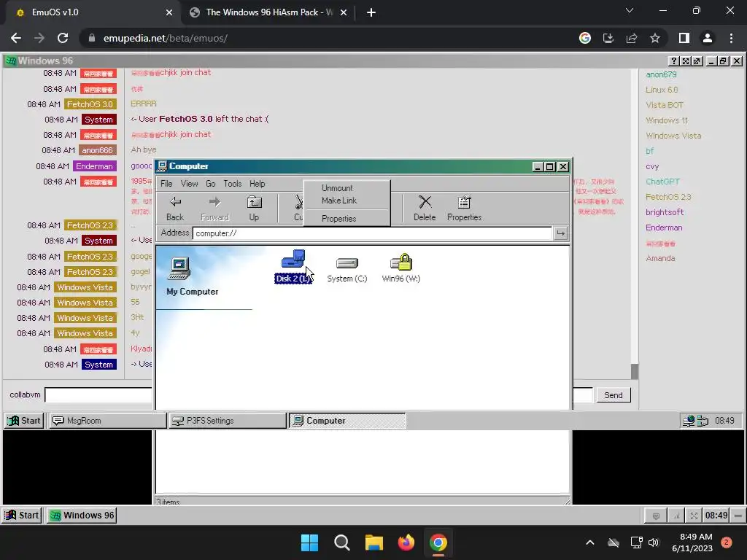Click the My Computer icon in side panel
The height and width of the screenshot is (560, 747).
(179, 268)
